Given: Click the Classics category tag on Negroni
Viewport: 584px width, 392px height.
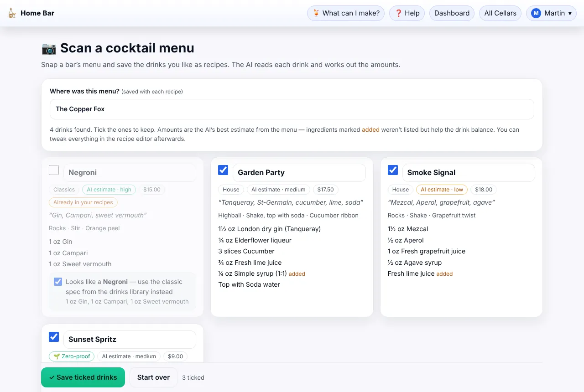Looking at the screenshot, I should 64,190.
